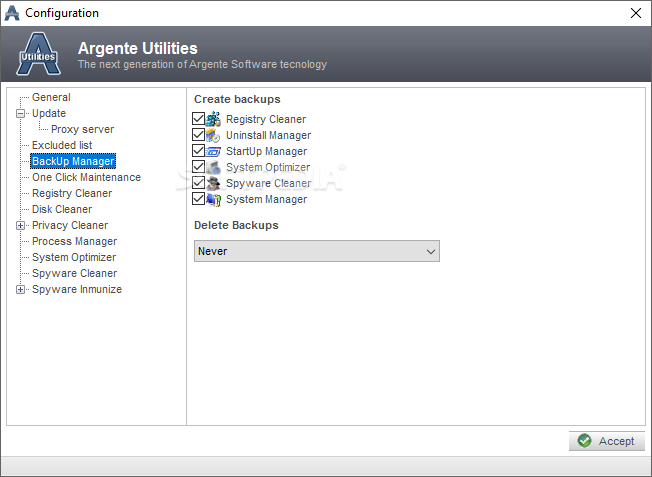Select Spyware Cleaner in the settings tree
This screenshot has height=477, width=652.
[x=74, y=273]
